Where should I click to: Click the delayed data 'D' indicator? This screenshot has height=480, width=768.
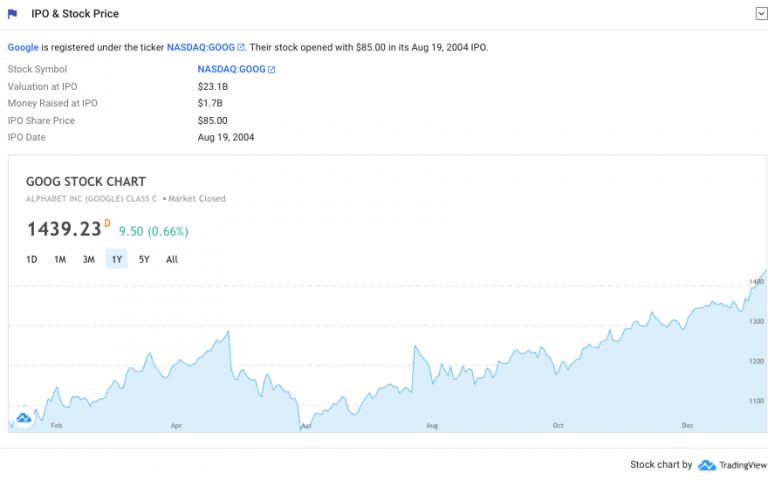tap(107, 221)
